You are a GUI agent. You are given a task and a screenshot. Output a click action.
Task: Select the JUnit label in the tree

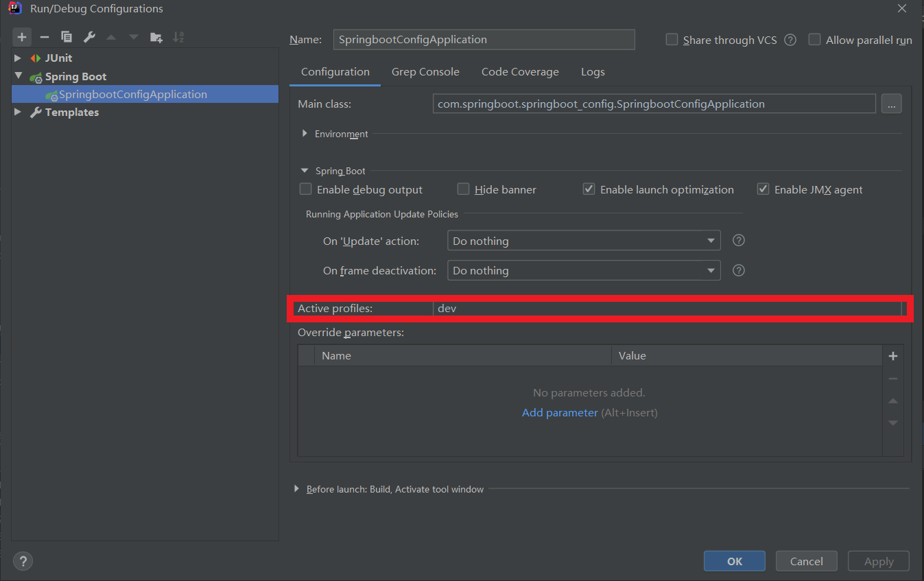(58, 58)
